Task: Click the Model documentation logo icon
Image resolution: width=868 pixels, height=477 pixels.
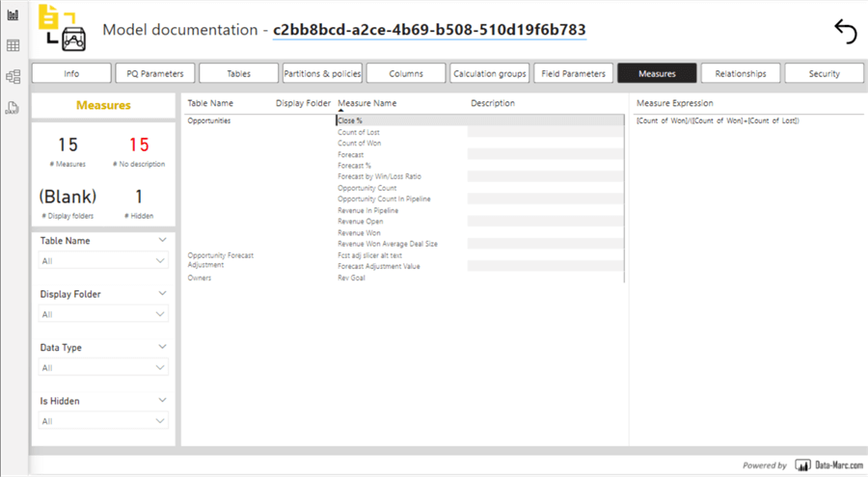Action: tap(62, 28)
